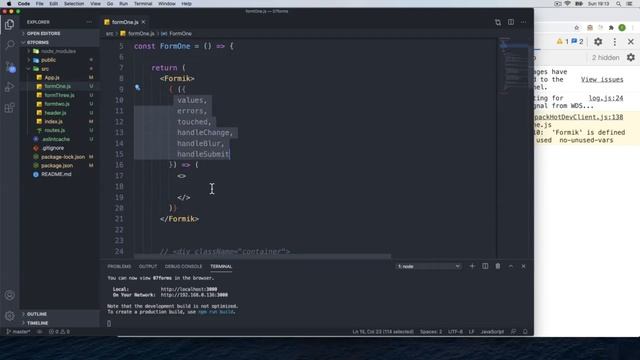Open the Extensions view

tap(10, 108)
